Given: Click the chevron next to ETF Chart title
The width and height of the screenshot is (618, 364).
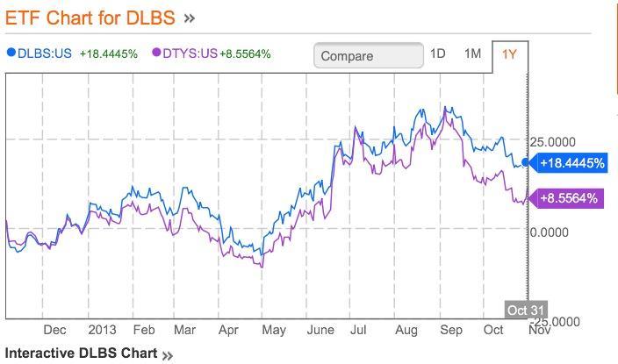Looking at the screenshot, I should [x=190, y=18].
